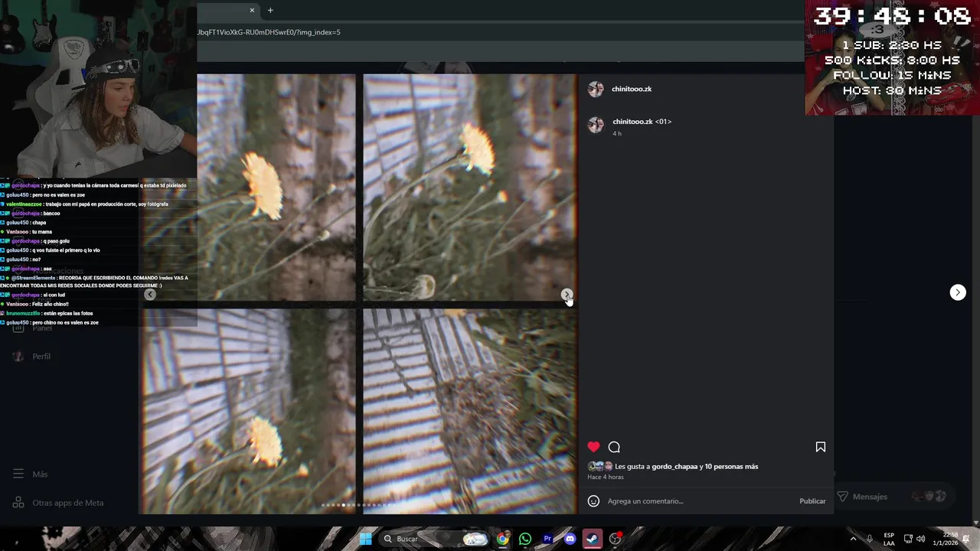Close the current browser tab

[x=252, y=10]
